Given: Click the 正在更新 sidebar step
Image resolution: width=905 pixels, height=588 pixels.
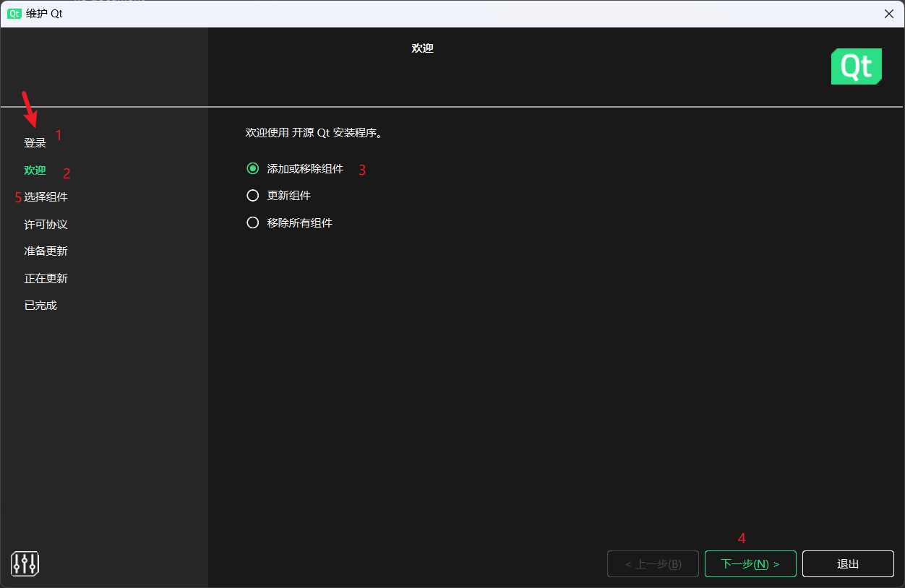Looking at the screenshot, I should point(46,279).
